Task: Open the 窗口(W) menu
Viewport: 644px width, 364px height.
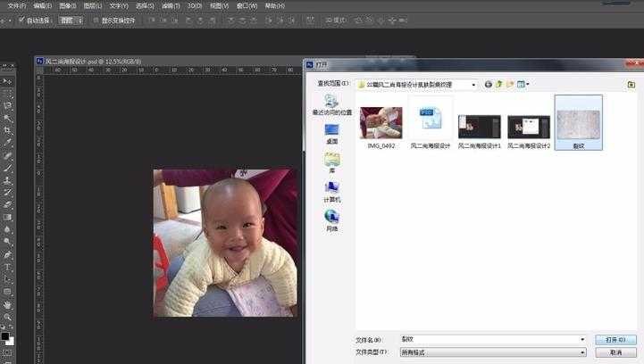Action: [247, 5]
